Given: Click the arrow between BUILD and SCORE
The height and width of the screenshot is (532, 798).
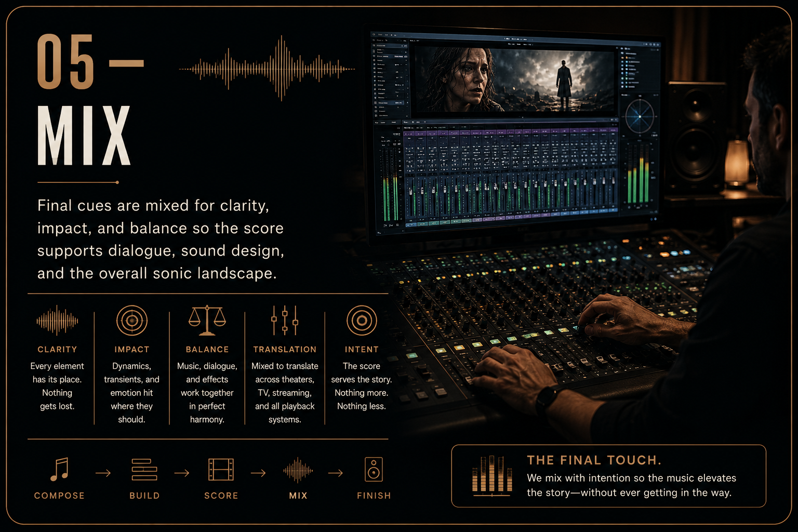Looking at the screenshot, I should coord(182,473).
